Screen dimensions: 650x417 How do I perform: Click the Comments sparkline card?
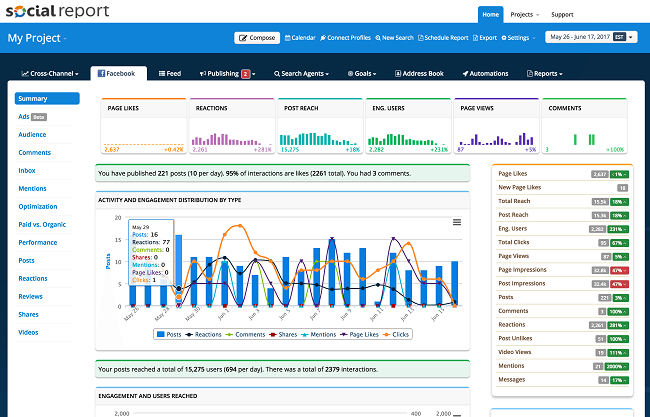(585, 126)
